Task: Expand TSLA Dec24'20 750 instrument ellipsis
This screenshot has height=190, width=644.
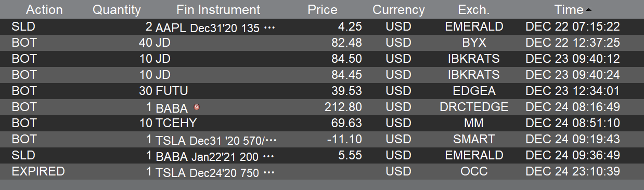Action: point(269,172)
